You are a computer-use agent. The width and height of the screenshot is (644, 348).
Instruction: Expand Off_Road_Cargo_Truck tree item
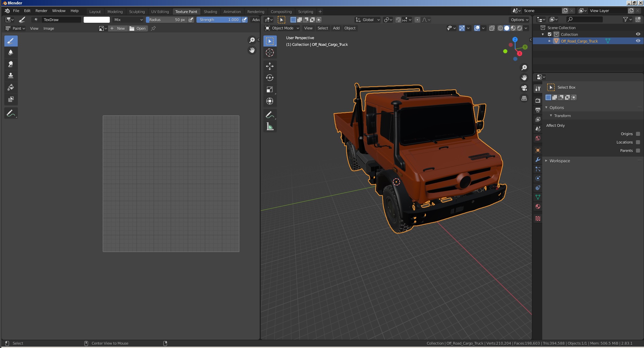[x=550, y=41]
